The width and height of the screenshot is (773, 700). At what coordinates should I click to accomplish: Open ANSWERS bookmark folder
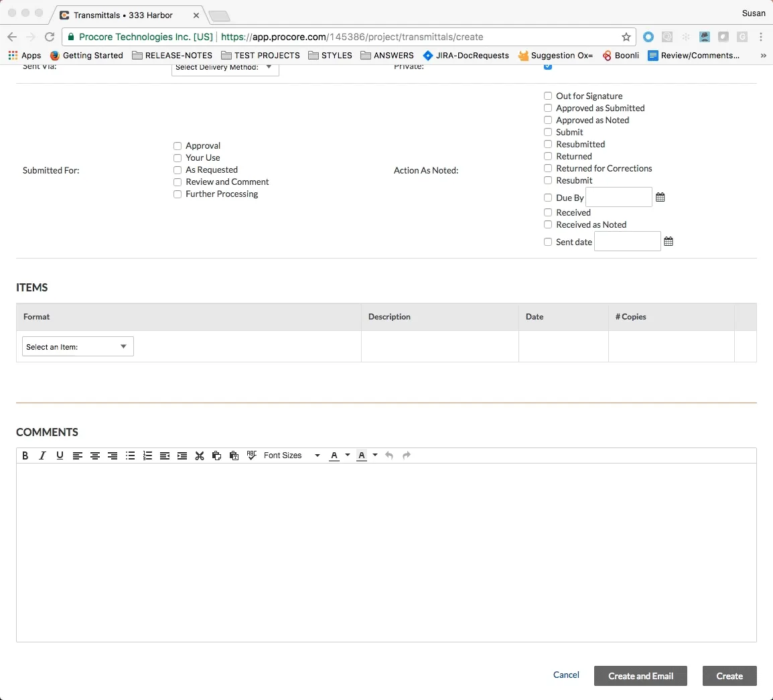coord(387,55)
